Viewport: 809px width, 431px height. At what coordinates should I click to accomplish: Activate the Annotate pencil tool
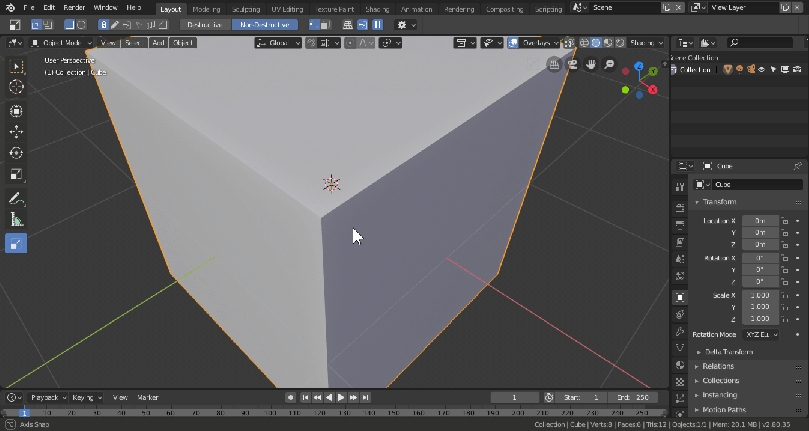point(16,198)
